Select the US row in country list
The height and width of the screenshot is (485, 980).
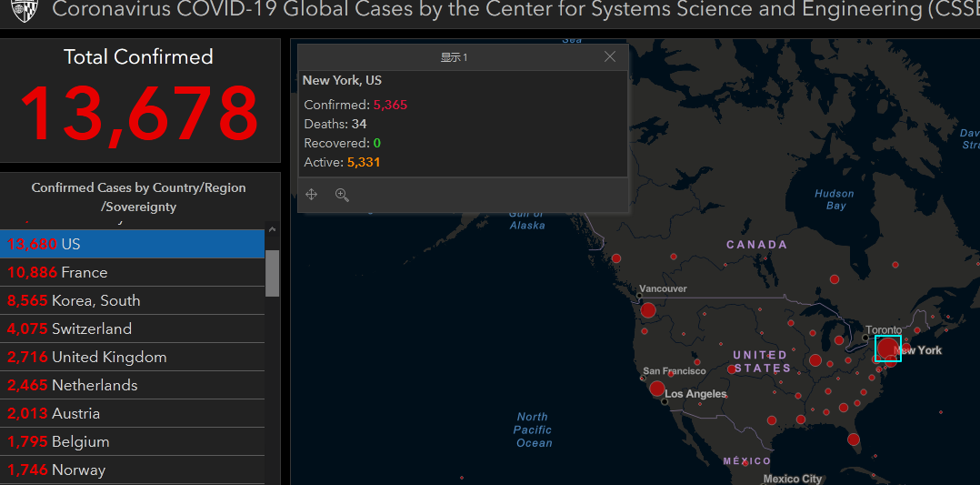point(133,244)
